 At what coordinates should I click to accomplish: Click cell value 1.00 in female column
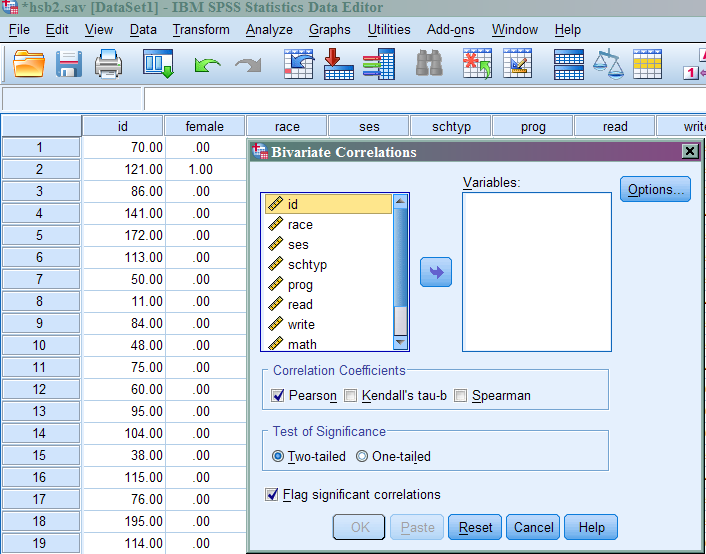[206, 169]
